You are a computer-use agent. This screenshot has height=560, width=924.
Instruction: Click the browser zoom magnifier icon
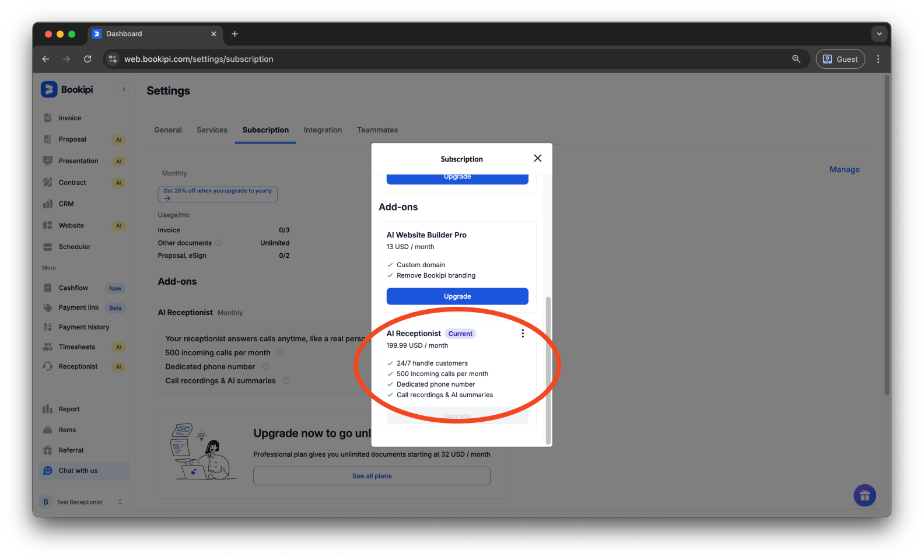point(796,59)
